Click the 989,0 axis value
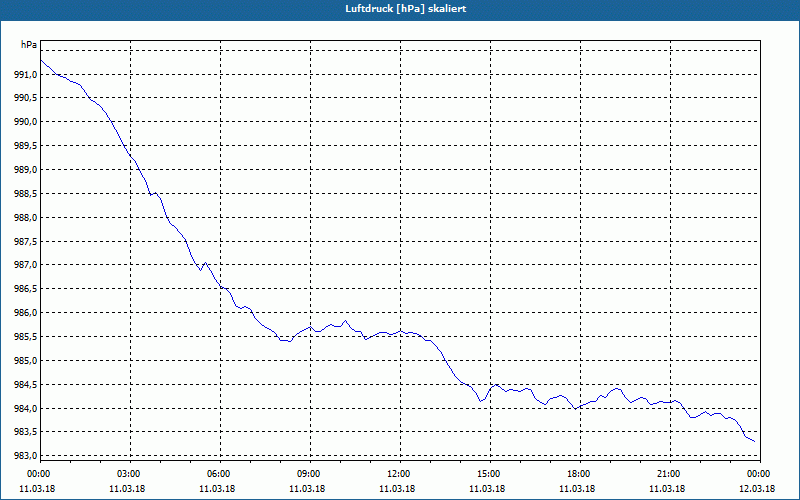 (x=26, y=169)
